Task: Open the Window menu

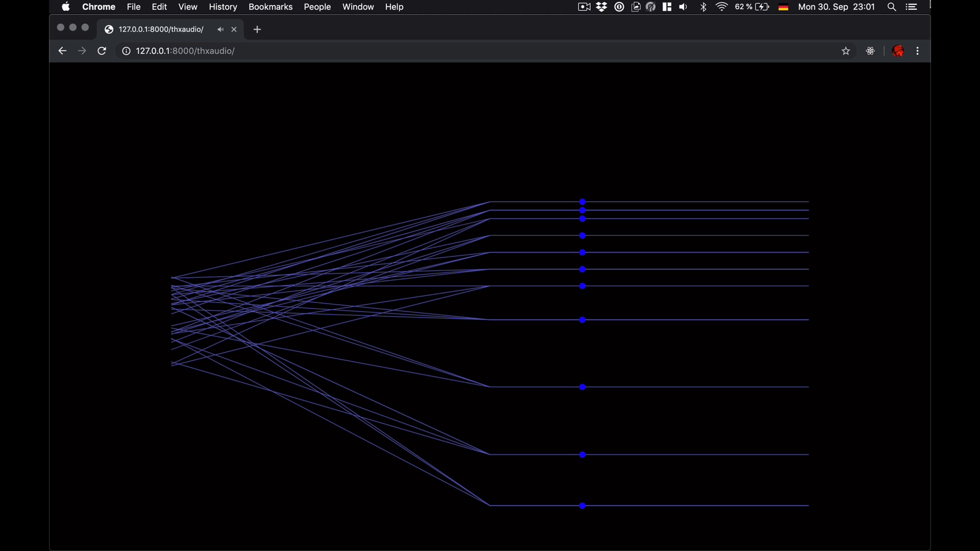Action: tap(358, 7)
